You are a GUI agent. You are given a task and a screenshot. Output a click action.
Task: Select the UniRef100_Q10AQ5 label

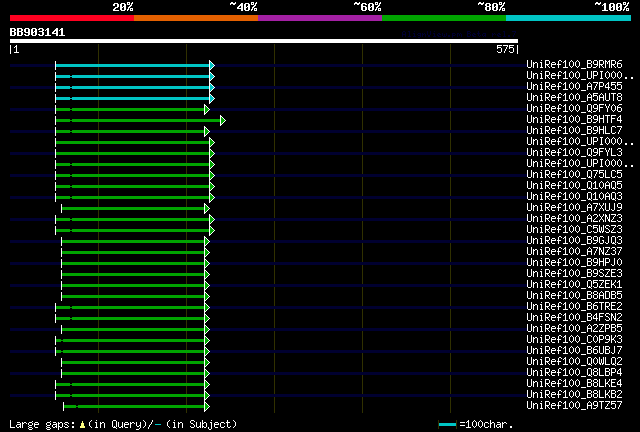(x=574, y=186)
